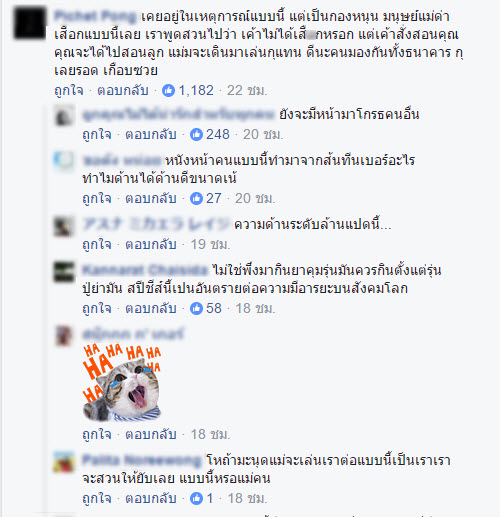Reply to the last comment with 1 like
Viewport: 500px width, 517px height.
(x=151, y=498)
